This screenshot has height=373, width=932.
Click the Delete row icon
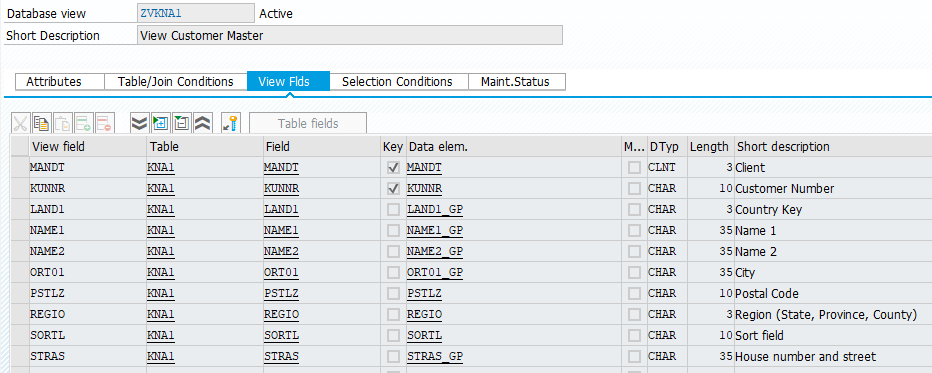[x=105, y=124]
